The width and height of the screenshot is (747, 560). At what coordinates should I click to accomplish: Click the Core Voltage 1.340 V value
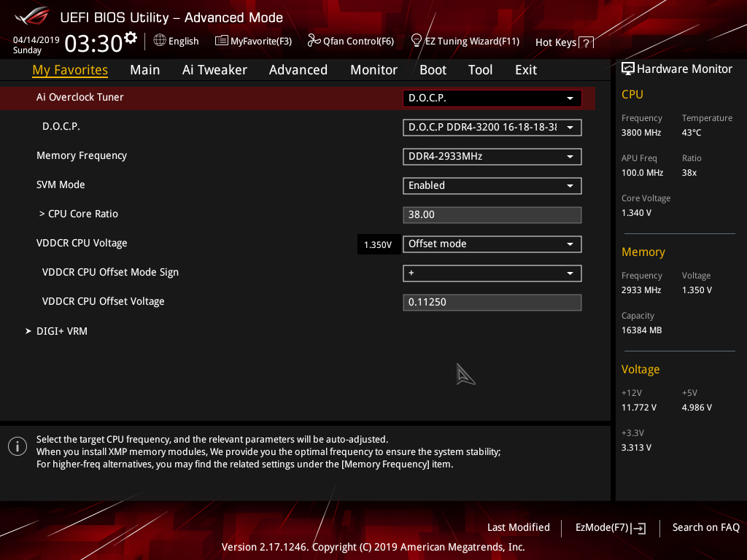point(636,213)
